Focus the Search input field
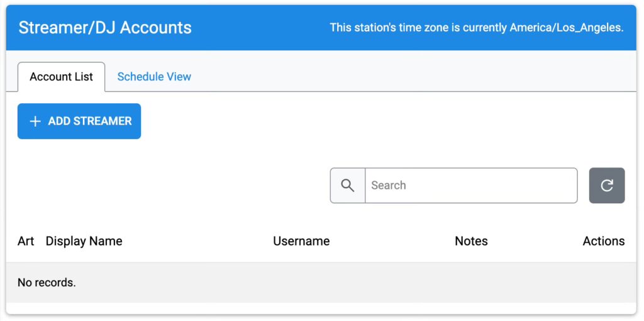Viewport: 644px width, 321px height. (471, 186)
